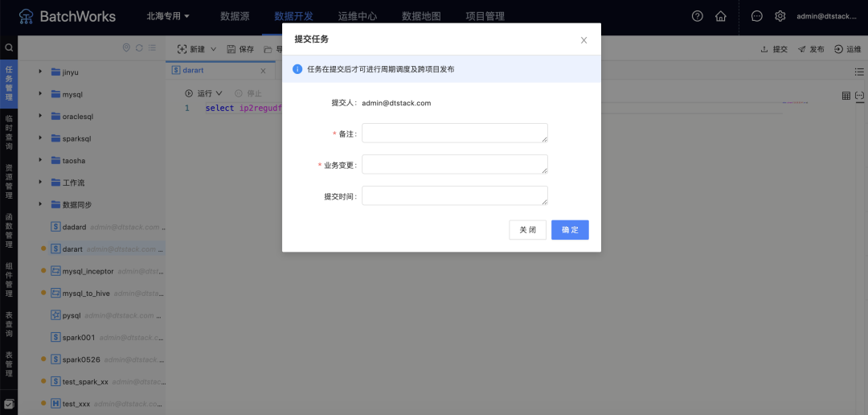Expand the 数据同步 folder in tree
Screen dimensions: 868x415
tap(40, 204)
